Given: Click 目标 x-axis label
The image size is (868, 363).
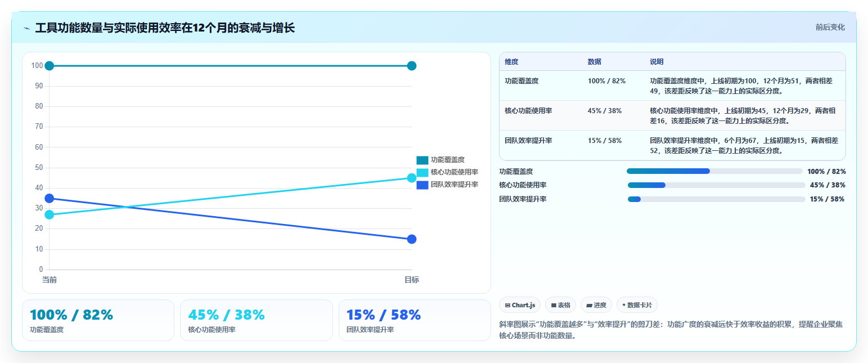Looking at the screenshot, I should tap(411, 280).
